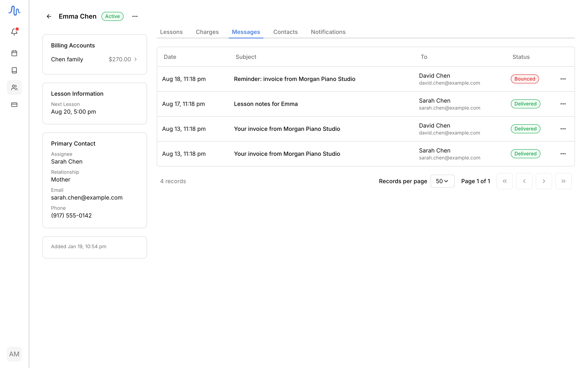The image size is (588, 368).
Task: Go to last page of records
Action: coord(563,181)
